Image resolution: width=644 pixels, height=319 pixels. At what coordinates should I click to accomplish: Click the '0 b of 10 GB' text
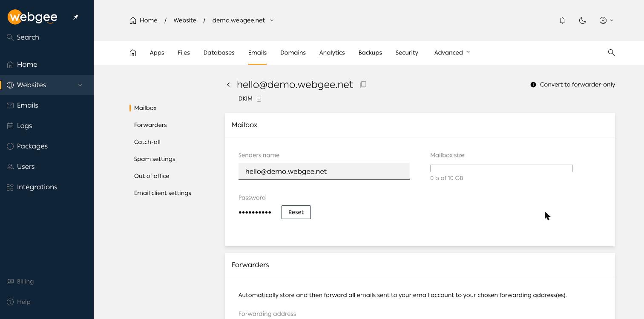pyautogui.click(x=446, y=178)
